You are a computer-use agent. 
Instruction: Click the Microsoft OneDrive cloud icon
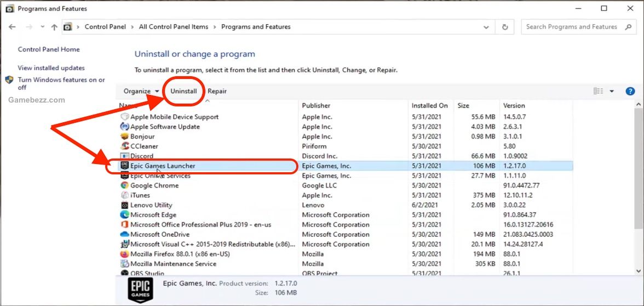click(x=124, y=235)
